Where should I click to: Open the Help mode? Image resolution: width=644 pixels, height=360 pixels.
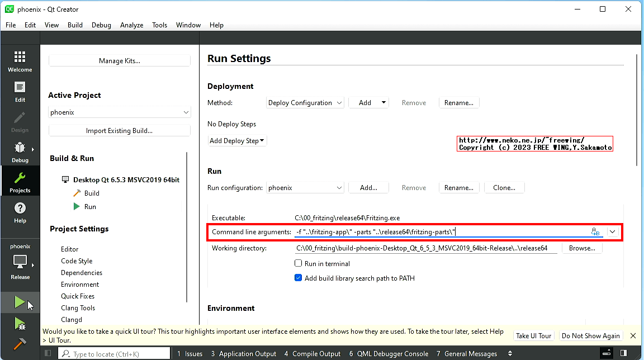pyautogui.click(x=20, y=212)
